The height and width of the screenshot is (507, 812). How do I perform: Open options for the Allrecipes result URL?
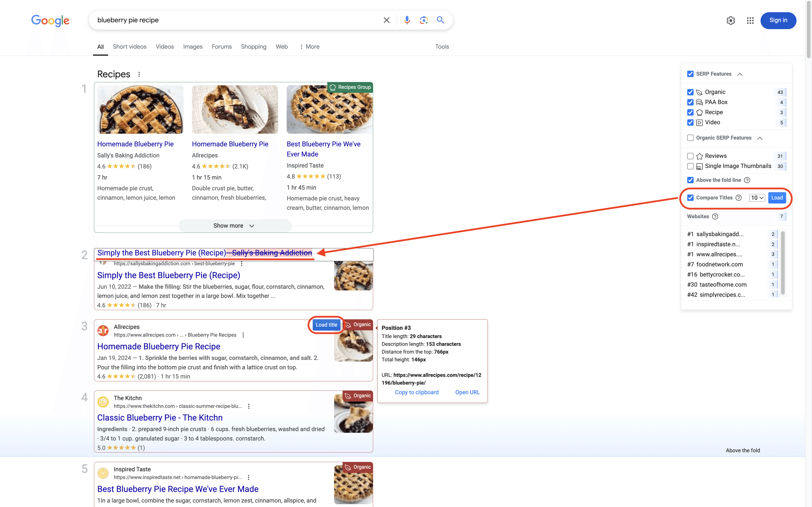point(243,335)
